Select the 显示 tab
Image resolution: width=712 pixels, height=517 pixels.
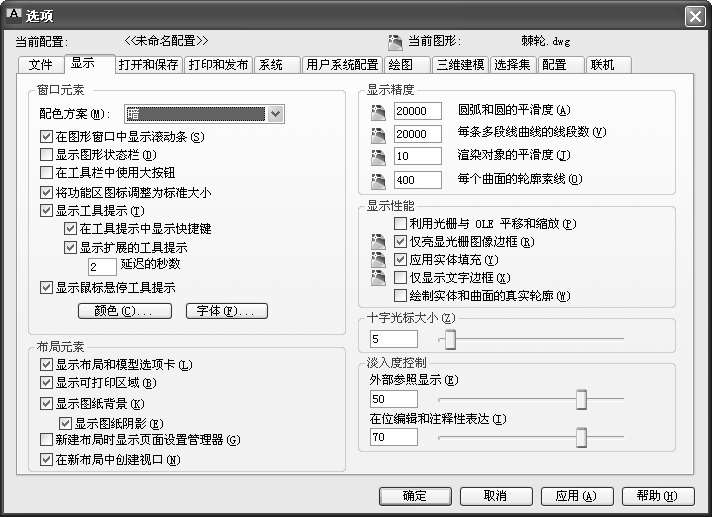(89, 64)
